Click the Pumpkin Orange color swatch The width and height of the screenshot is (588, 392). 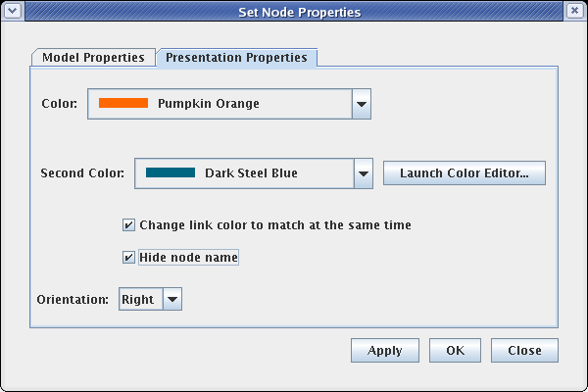coord(123,103)
